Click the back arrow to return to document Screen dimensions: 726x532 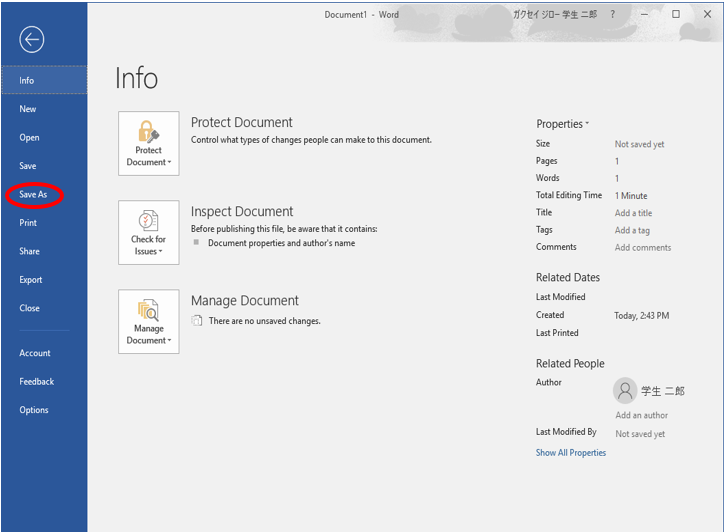[x=31, y=40]
